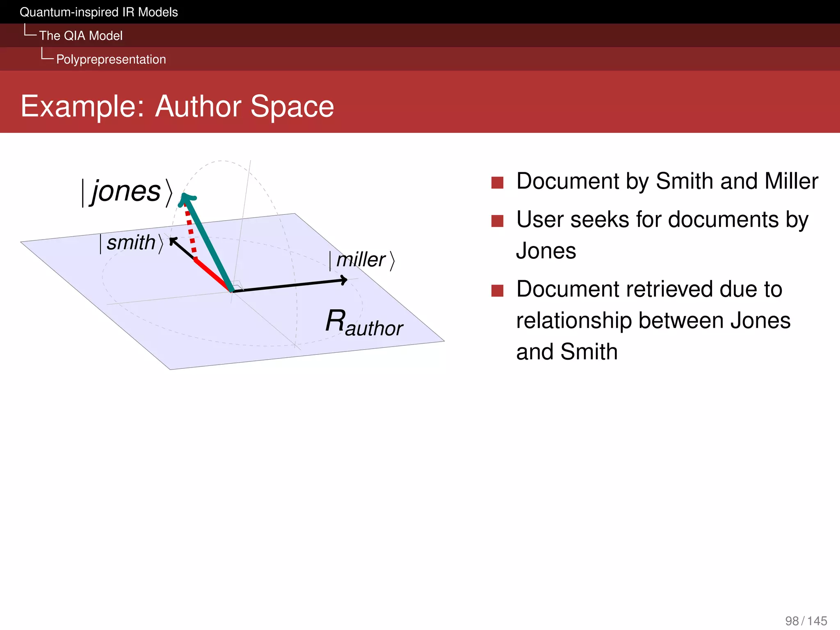Select the black miller vector arrow
This screenshot has width=840, height=630.
290,285
